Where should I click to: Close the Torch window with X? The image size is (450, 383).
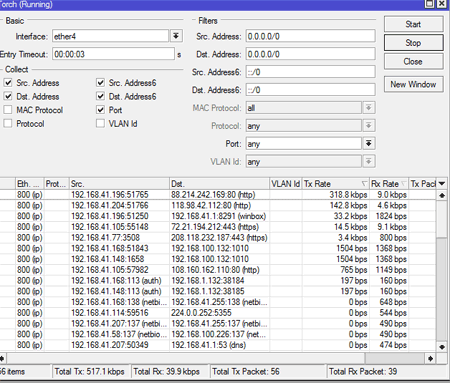tap(442, 4)
